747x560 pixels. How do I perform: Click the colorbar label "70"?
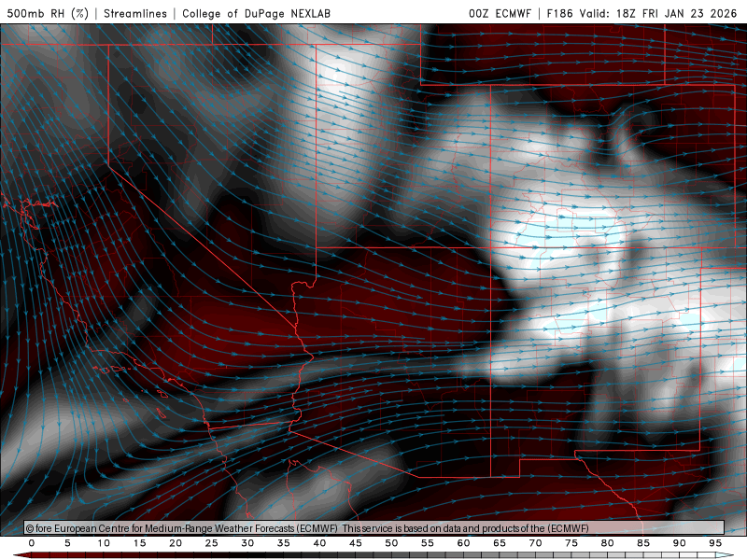point(535,543)
